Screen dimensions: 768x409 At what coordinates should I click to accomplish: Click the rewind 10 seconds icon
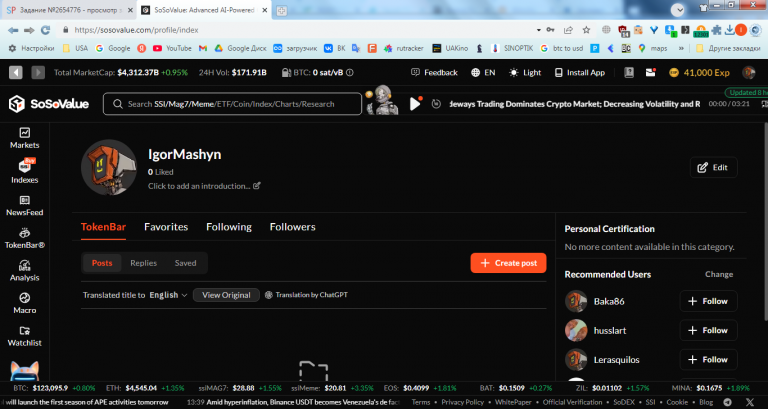click(x=436, y=104)
